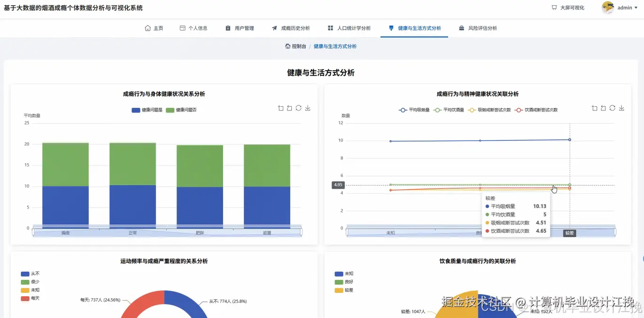Toggle 平均饮酒量 line series legend
The image size is (644, 318).
tap(448, 110)
